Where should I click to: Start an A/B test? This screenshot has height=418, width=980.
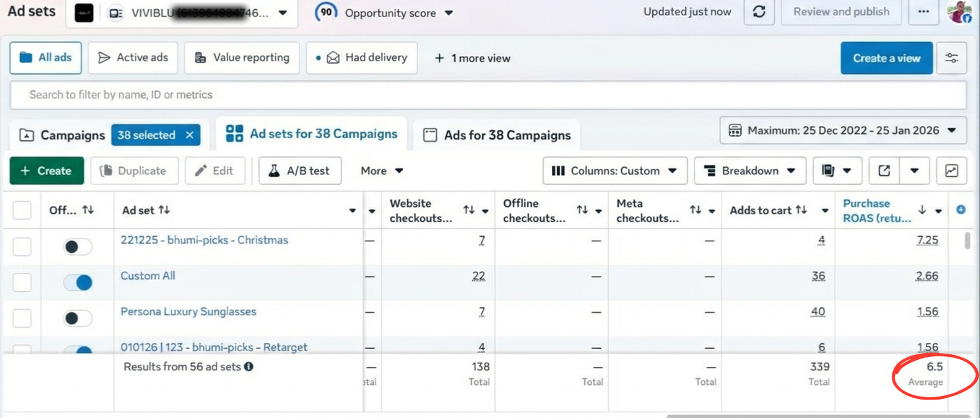click(x=300, y=171)
